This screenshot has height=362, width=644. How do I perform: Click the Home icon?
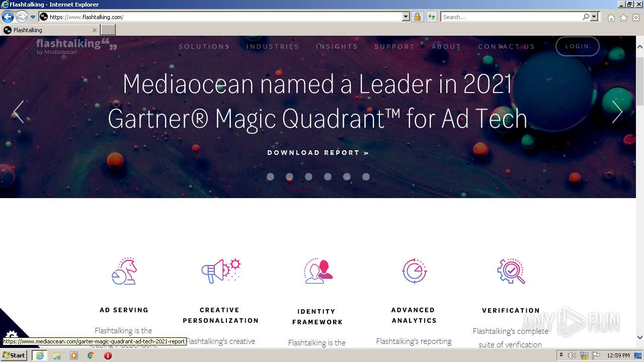click(611, 18)
